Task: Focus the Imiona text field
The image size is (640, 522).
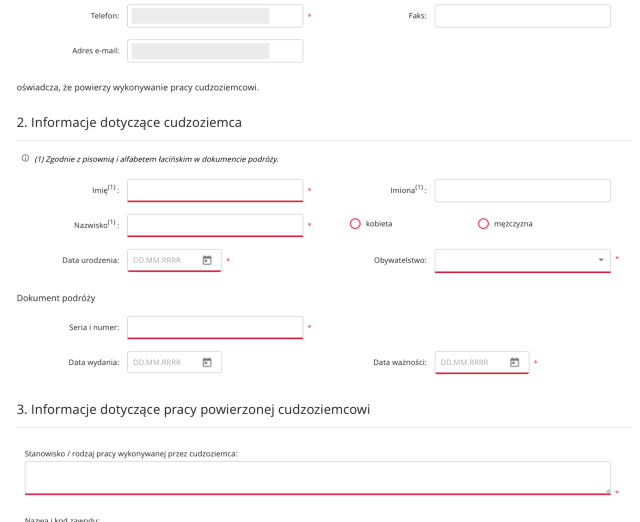Action: click(522, 191)
